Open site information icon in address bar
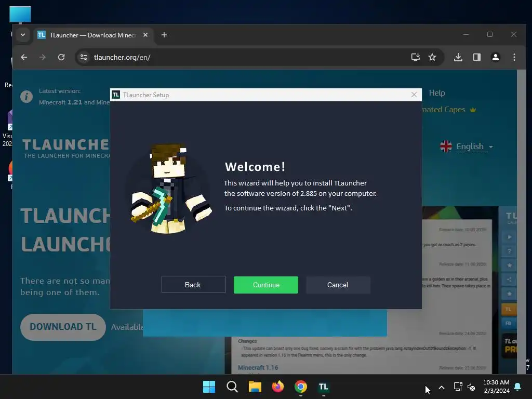Viewport: 532px width, 399px height. click(x=84, y=57)
